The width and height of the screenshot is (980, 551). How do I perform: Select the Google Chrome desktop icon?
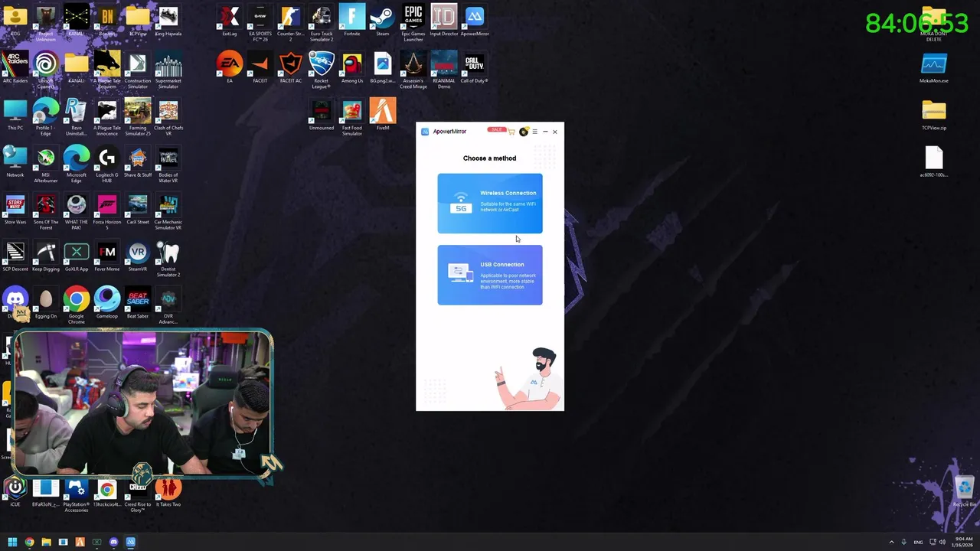(77, 305)
